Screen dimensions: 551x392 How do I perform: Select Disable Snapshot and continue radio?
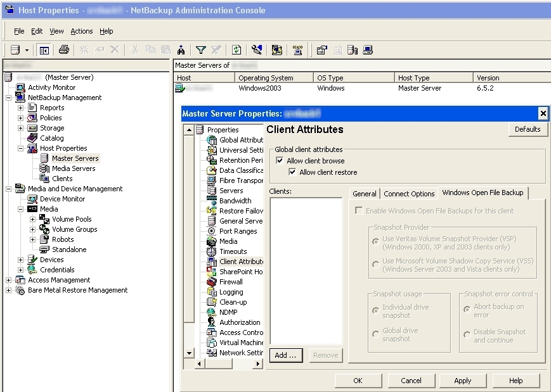(x=467, y=335)
